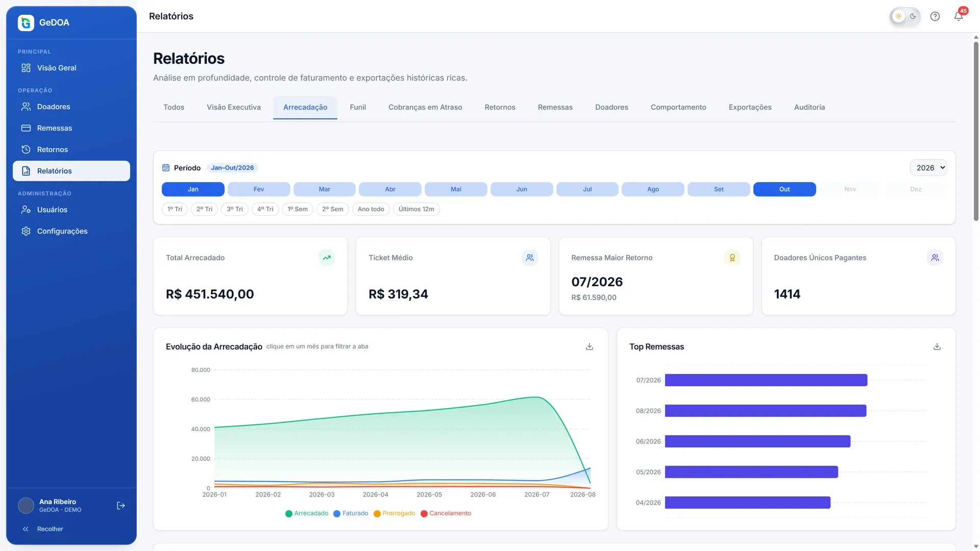Click award icon on Remessa Maior Retorno card
Image resolution: width=980 pixels, height=551 pixels.
(732, 258)
